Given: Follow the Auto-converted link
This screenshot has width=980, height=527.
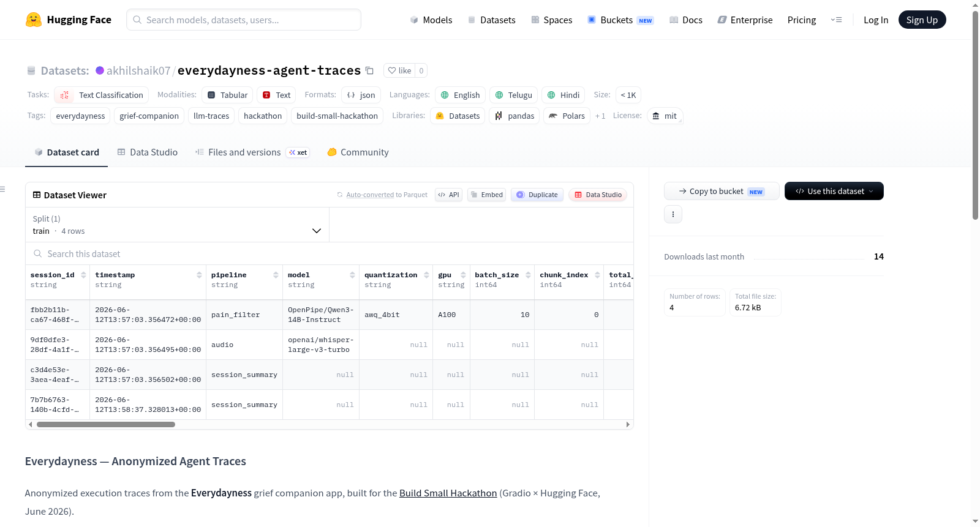Looking at the screenshot, I should coord(370,195).
